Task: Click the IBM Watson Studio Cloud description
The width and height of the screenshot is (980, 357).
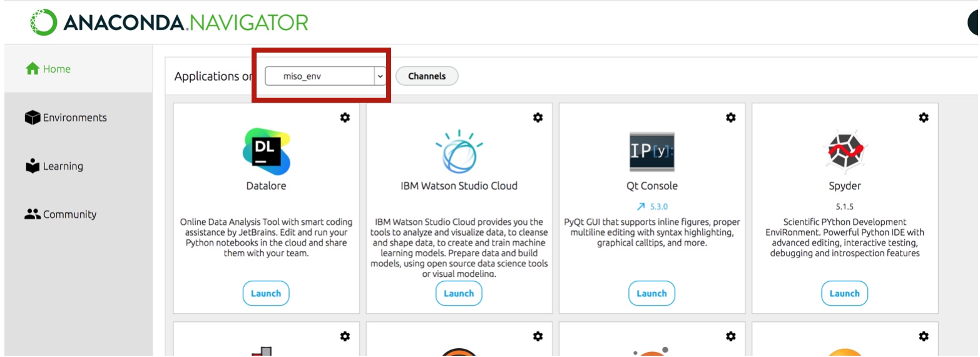Action: pyautogui.click(x=459, y=248)
